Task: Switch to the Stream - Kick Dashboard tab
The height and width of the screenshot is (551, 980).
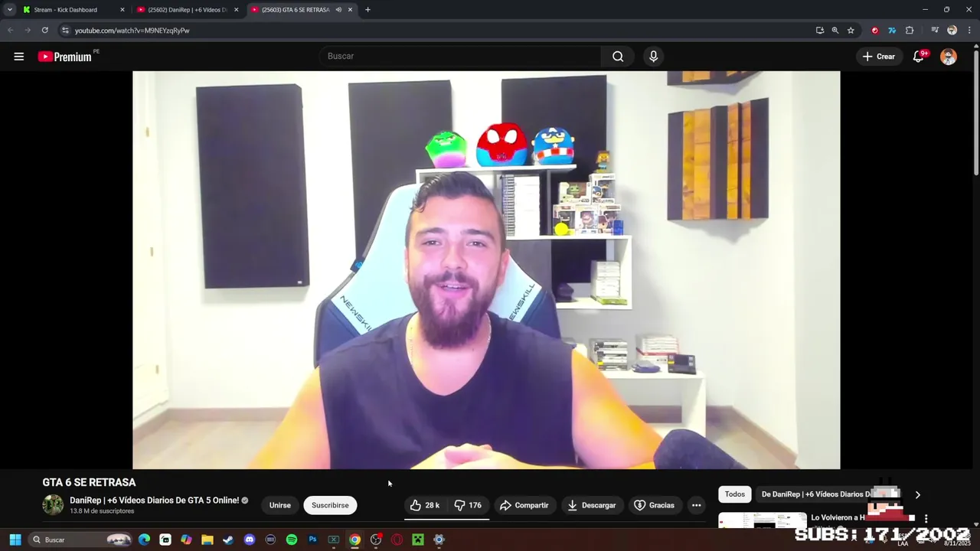Action: point(73,10)
